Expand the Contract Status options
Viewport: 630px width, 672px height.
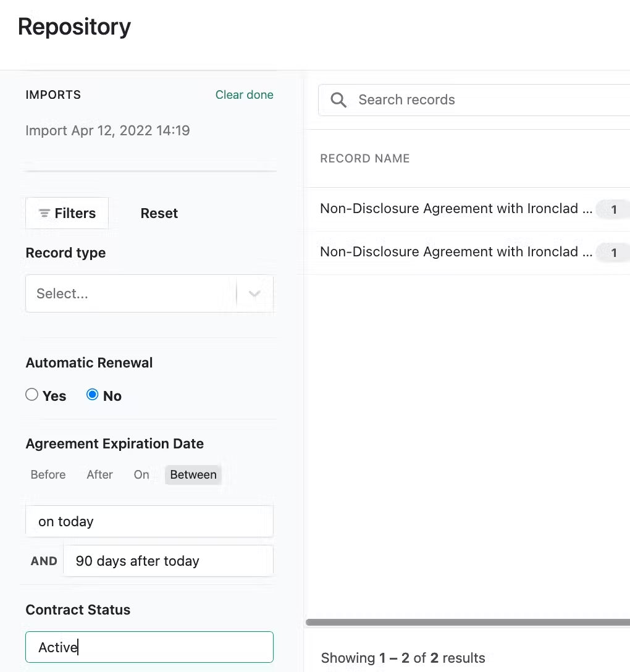(x=149, y=647)
